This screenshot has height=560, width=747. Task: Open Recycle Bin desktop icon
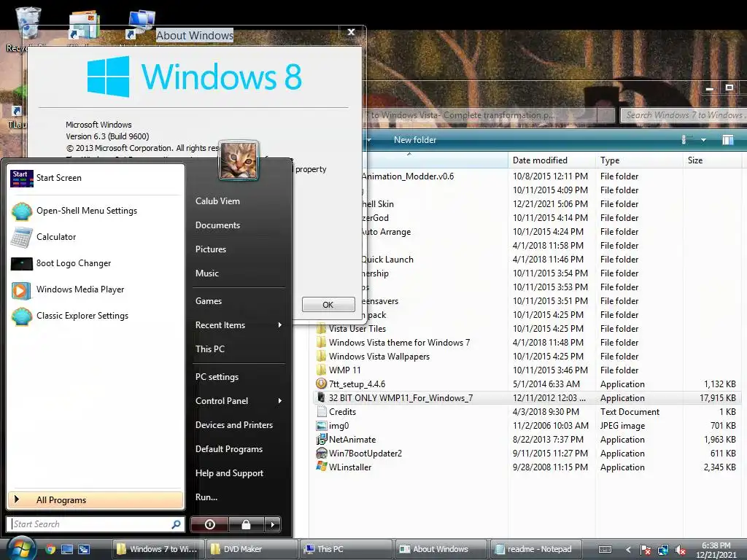click(x=28, y=29)
